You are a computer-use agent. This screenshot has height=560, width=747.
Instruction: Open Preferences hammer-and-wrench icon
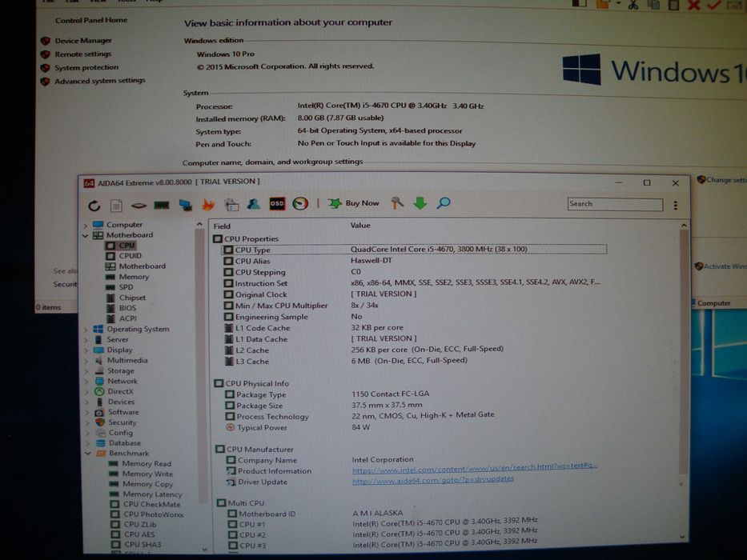point(396,203)
